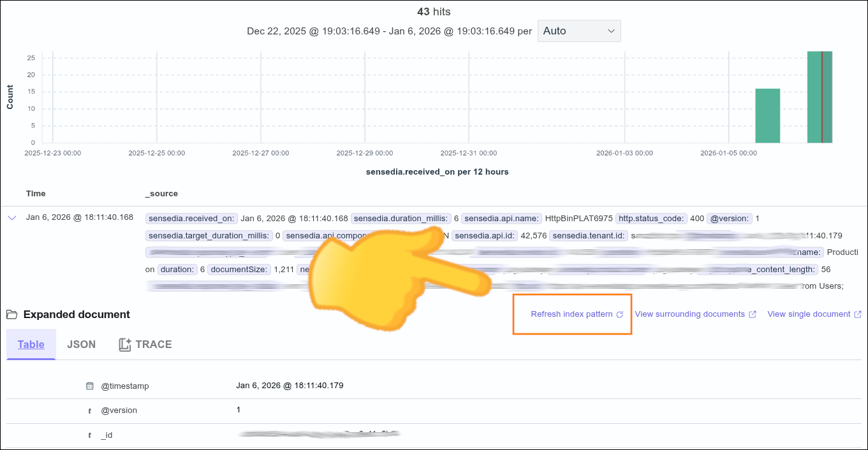Image resolution: width=868 pixels, height=450 pixels.
Task: Click the http.status_code field badge
Action: click(651, 218)
